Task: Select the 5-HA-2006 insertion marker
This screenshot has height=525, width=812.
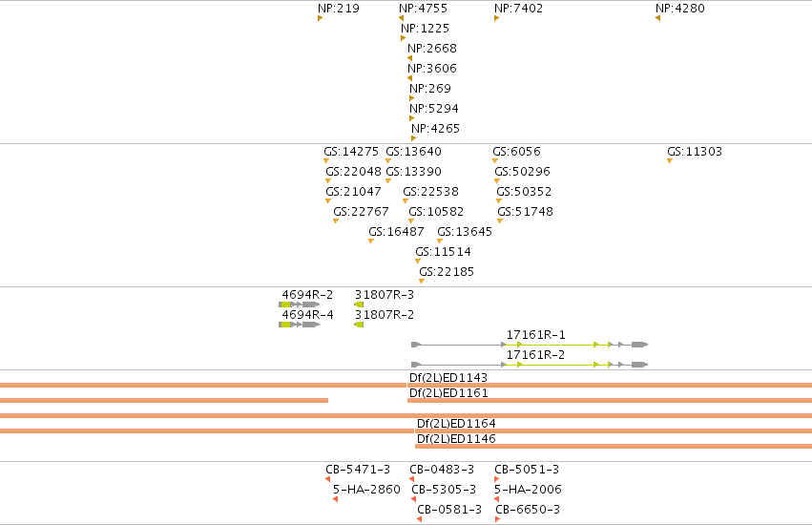Action: click(x=496, y=499)
